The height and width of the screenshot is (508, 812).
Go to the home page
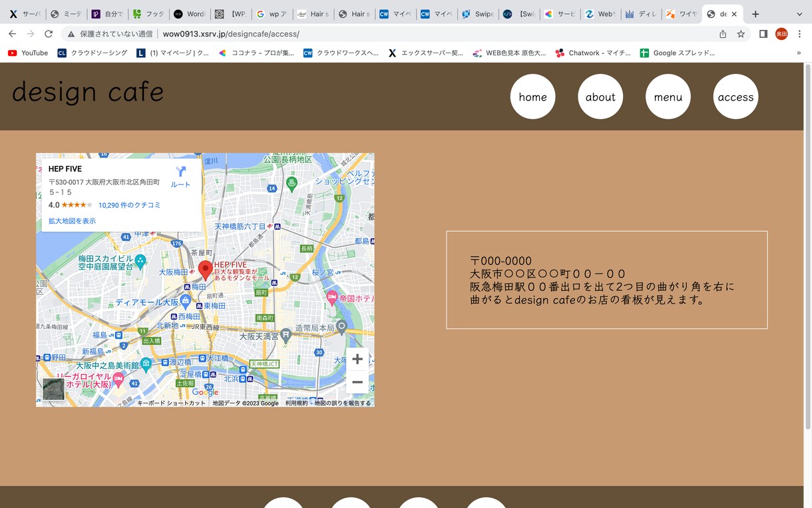[x=533, y=97]
